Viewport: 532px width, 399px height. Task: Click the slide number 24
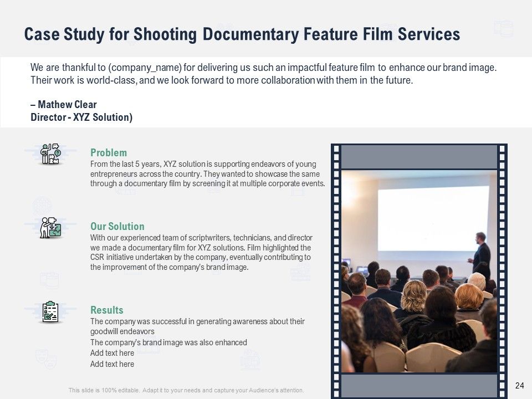point(519,386)
